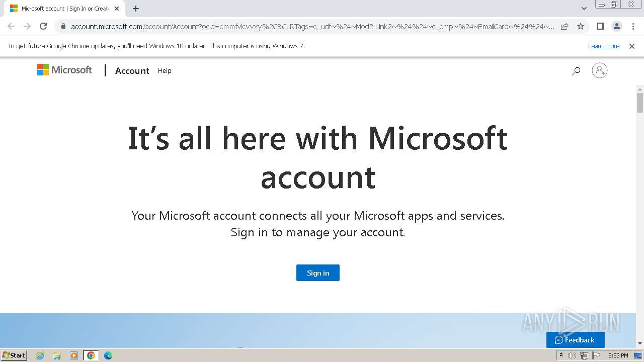
Task: Click the browser forward arrow
Action: pos(27,26)
